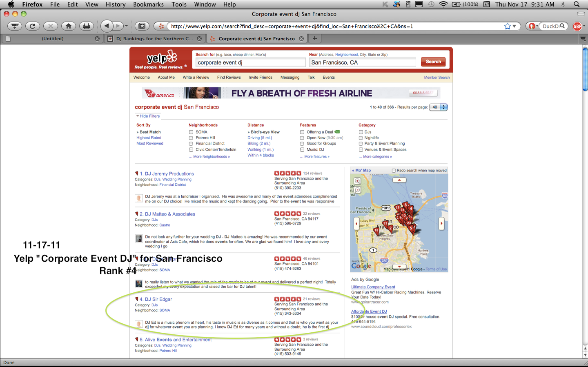This screenshot has width=588, height=367.
Task: Open Write a Review in Yelp nav
Action: (196, 77)
